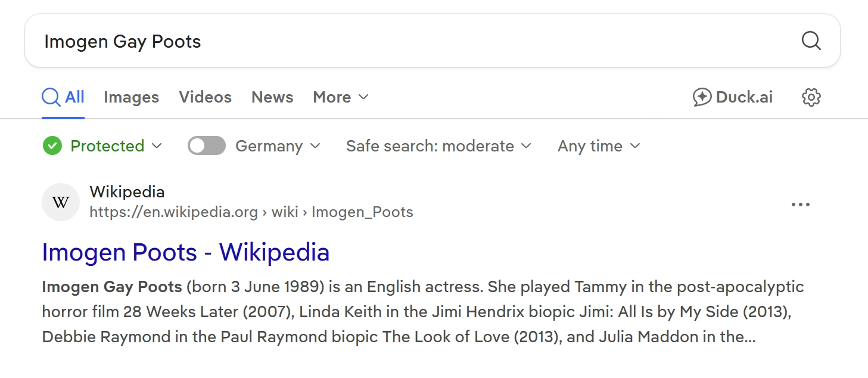The height and width of the screenshot is (378, 868).
Task: Click the magnifier search button in search box
Action: click(x=811, y=41)
